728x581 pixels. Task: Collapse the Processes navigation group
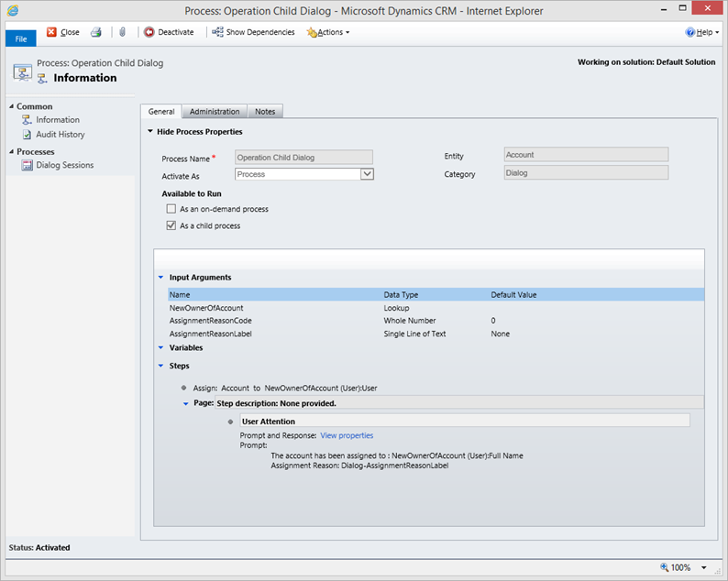[11, 152]
